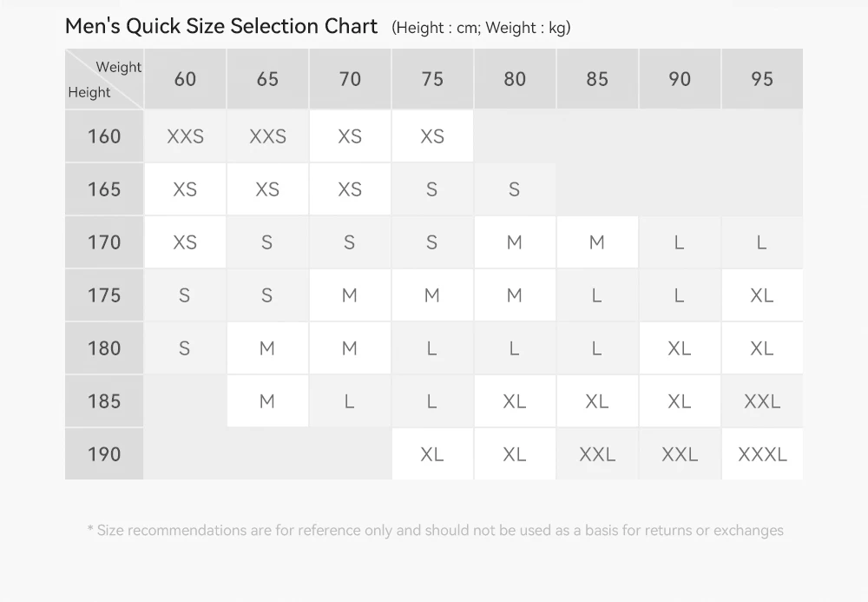The height and width of the screenshot is (602, 868).
Task: Select the 175 height row header
Action: (x=104, y=295)
